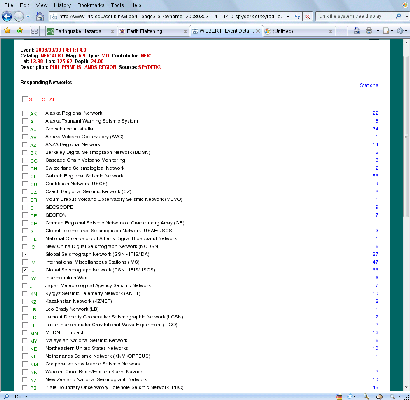Click Switzerland Seismological Network label

tap(85, 168)
